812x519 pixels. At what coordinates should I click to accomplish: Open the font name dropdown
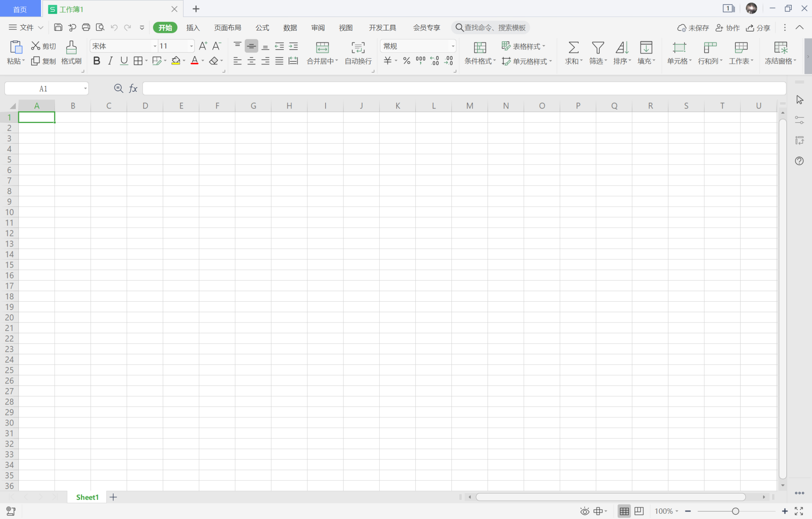click(154, 46)
